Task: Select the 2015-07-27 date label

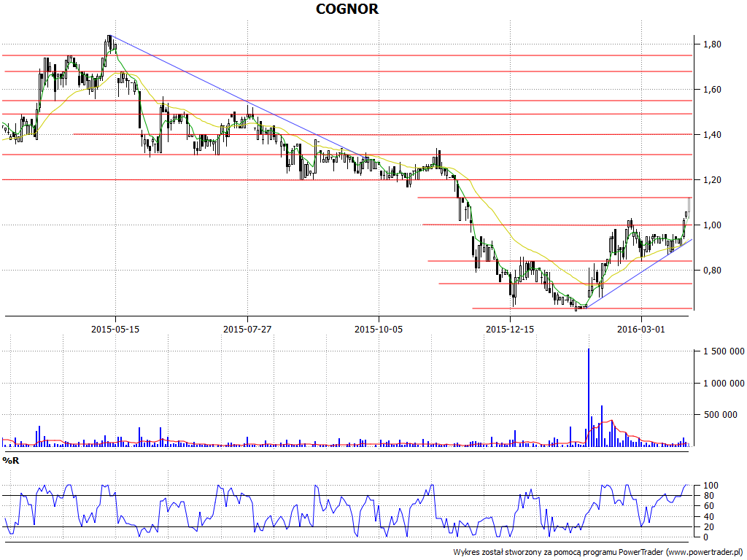Action: 247,329
